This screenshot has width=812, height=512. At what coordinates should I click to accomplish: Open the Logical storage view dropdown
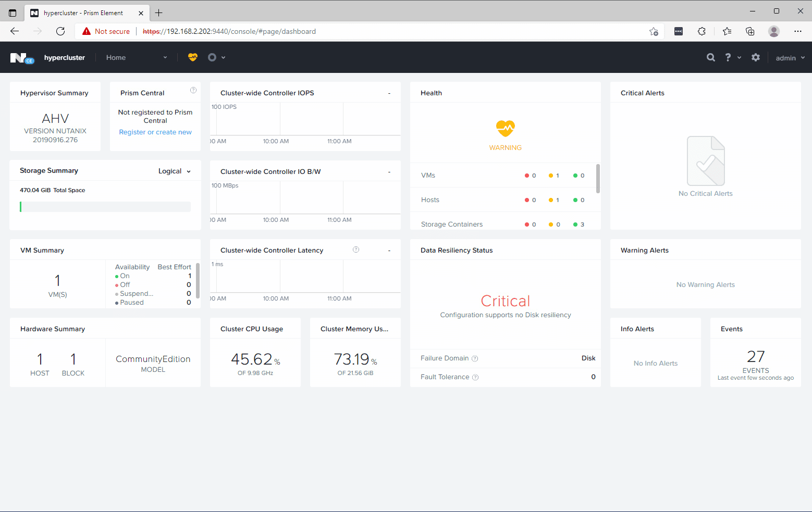(x=175, y=171)
